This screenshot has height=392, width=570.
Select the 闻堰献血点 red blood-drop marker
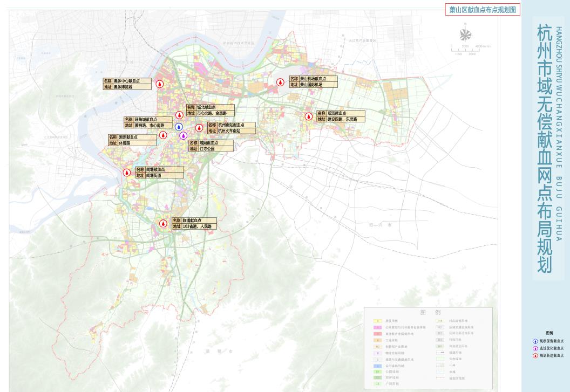point(126,173)
